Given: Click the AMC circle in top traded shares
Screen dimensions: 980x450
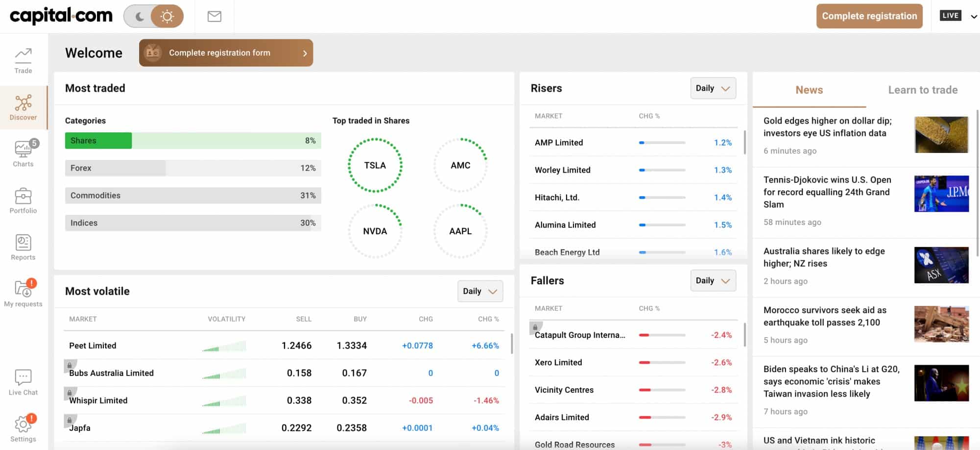Looking at the screenshot, I should point(460,165).
